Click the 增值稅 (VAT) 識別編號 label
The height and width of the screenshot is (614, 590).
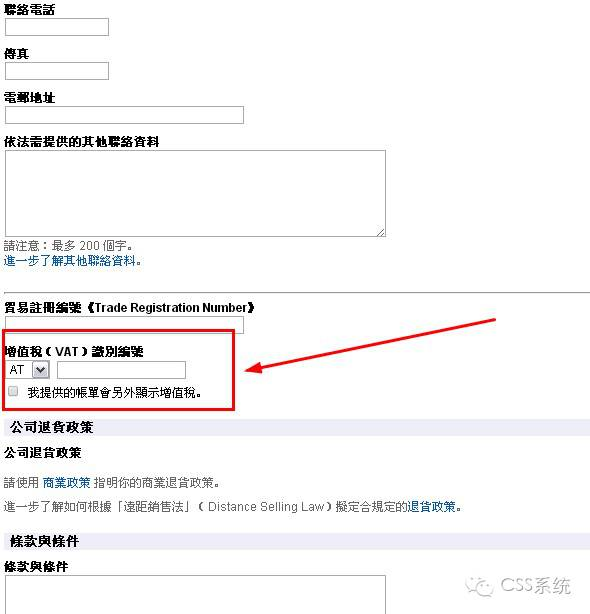pos(74,352)
